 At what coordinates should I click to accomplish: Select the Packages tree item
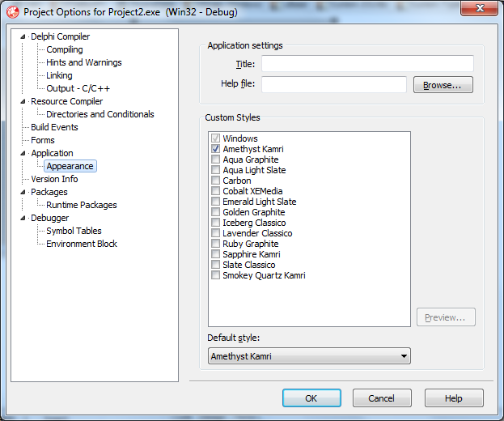pyautogui.click(x=49, y=192)
